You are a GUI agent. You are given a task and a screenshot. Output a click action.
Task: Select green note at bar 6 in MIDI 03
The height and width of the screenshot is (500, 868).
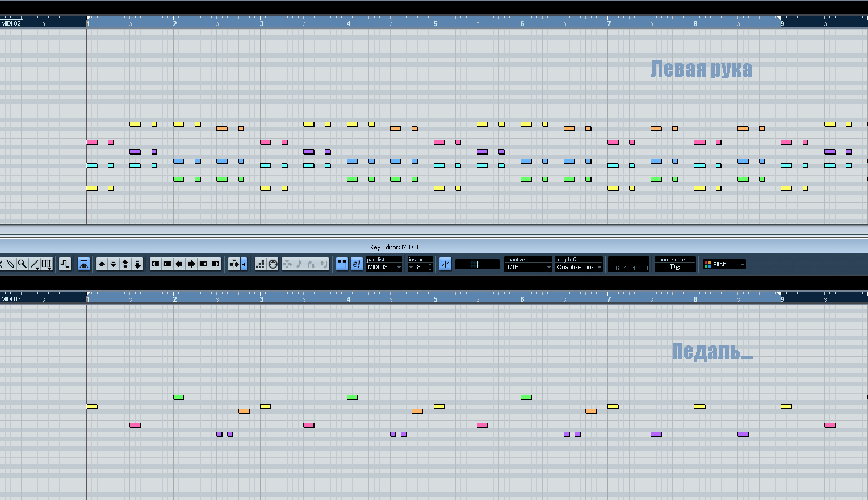click(x=526, y=397)
